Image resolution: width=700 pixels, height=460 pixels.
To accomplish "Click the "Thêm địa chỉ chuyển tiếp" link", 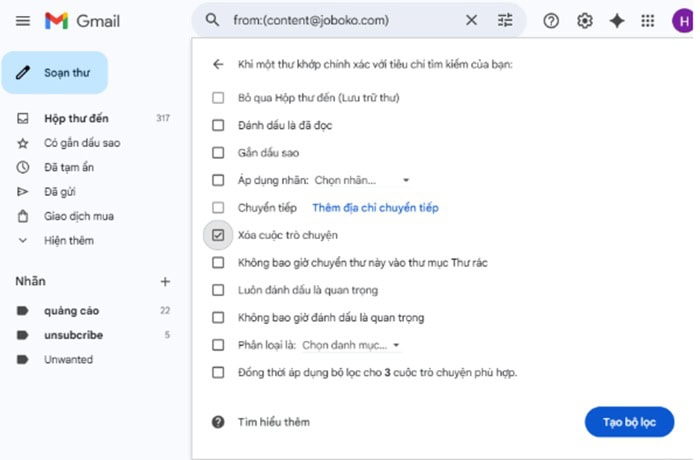I will tap(375, 208).
